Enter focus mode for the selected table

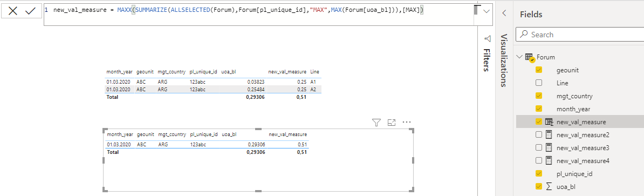click(x=392, y=122)
